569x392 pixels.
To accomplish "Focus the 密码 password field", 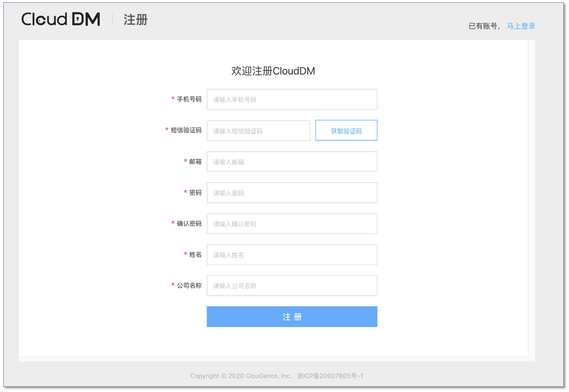I will pyautogui.click(x=292, y=193).
